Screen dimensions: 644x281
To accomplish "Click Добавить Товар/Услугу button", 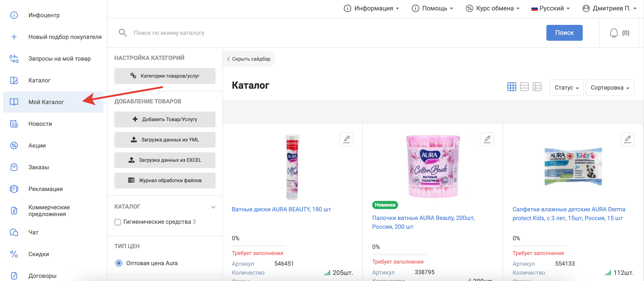I will 165,119.
